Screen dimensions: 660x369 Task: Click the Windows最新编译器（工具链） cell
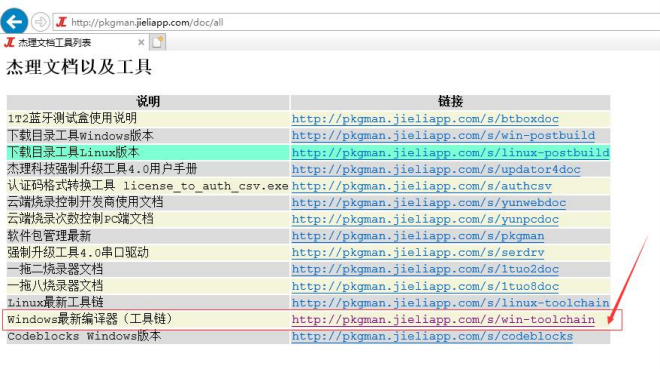tap(148, 319)
